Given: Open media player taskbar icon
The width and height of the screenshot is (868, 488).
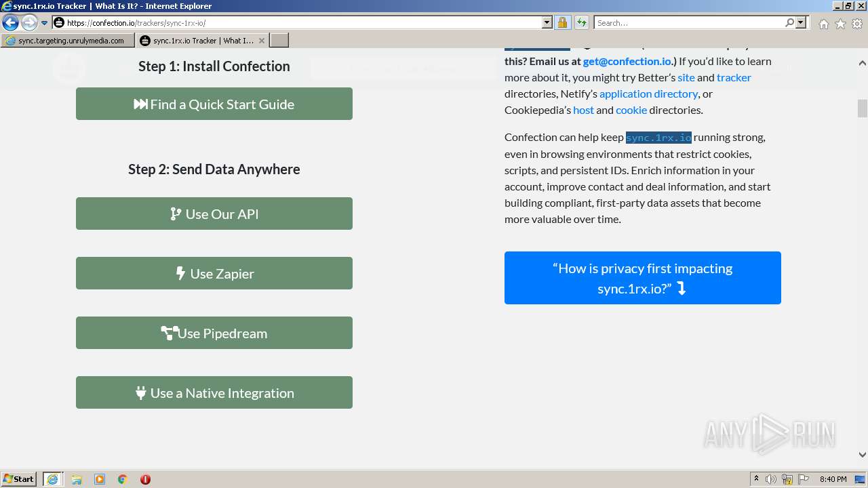Looking at the screenshot, I should pos(100,479).
